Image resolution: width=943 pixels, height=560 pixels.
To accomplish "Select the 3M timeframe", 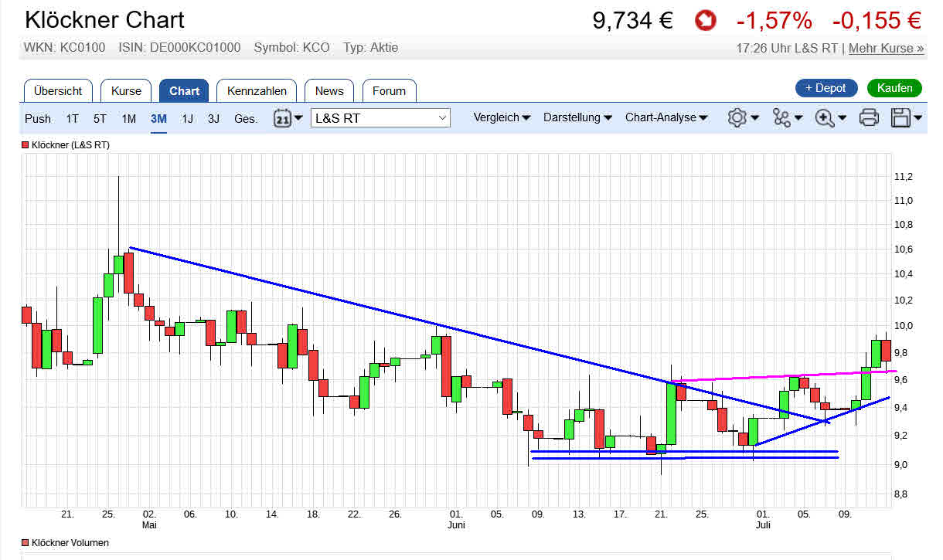I will pos(158,119).
